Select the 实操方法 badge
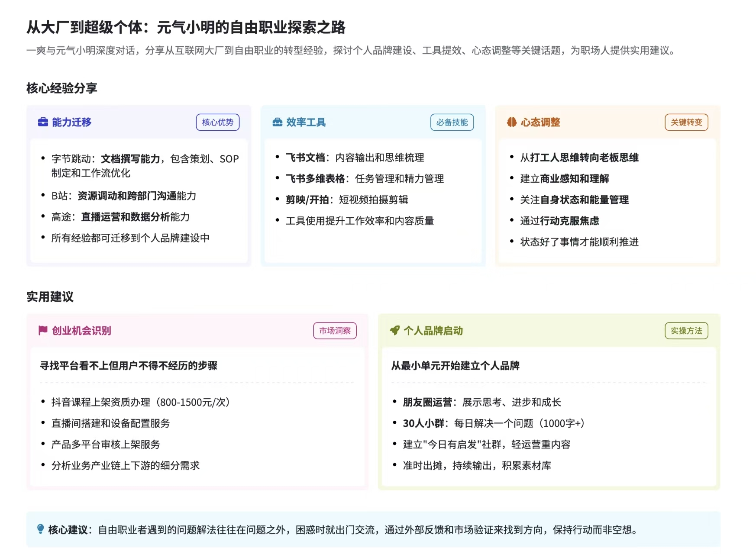Screen dimensions: 756x554 686,331
